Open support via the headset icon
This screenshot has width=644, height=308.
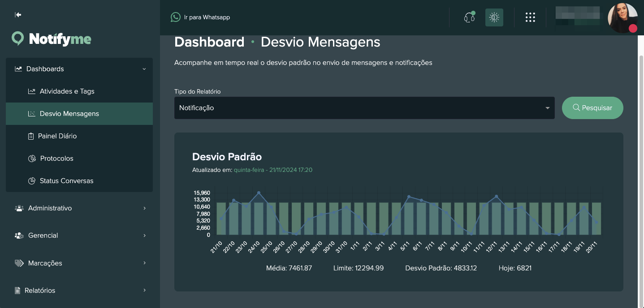(469, 17)
